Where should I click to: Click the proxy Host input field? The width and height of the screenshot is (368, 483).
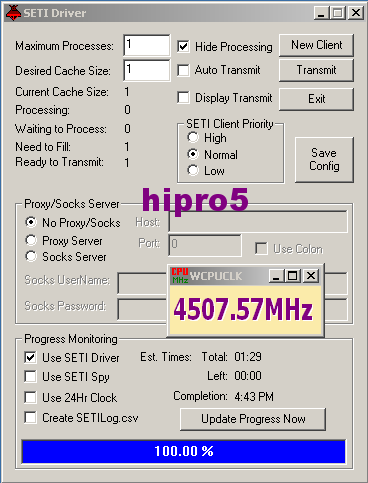[x=258, y=221]
